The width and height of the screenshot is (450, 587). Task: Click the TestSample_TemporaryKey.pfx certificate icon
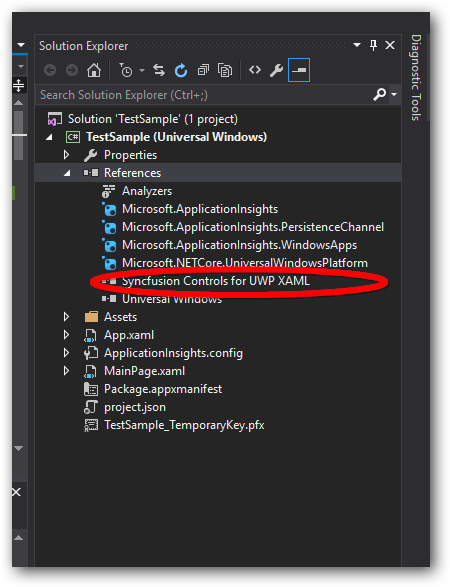(x=91, y=425)
